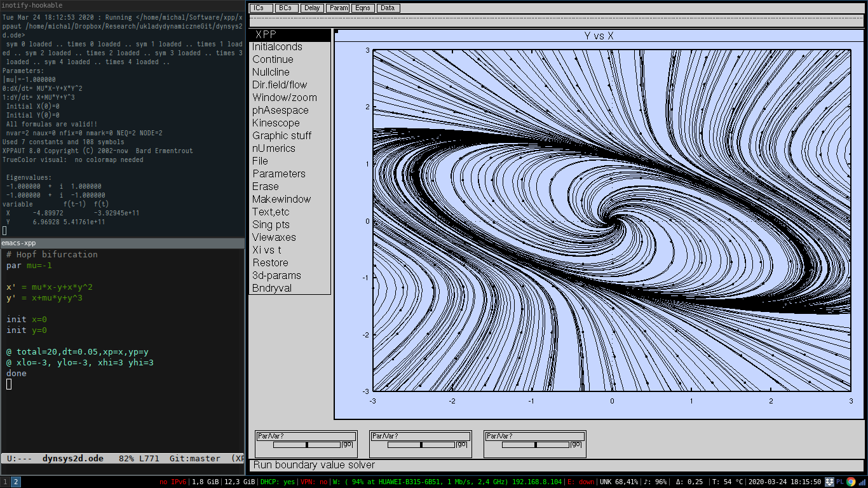Screen dimensions: 868x488
Task: Open the Kinescope menu item
Action: 290,123
